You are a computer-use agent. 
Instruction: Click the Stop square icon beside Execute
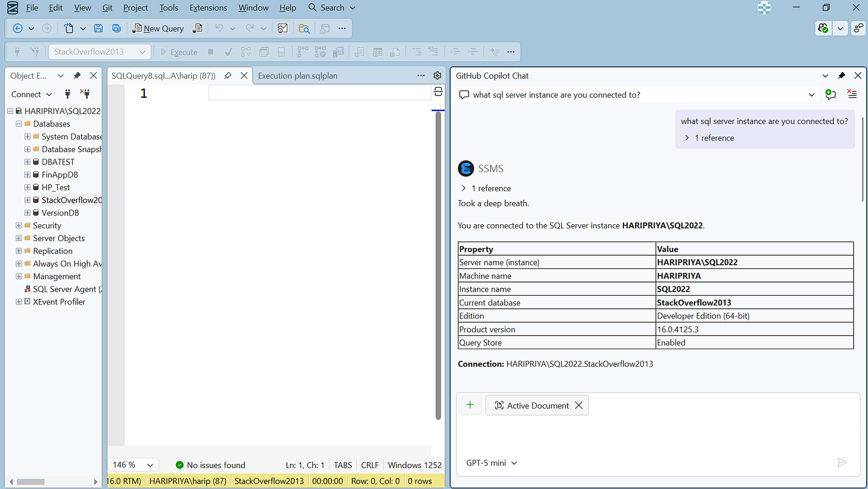[x=210, y=52]
